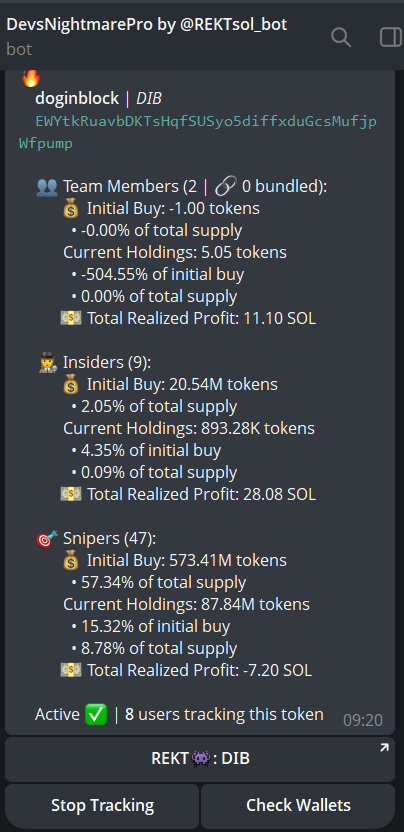Screen dimensions: 404x832
Task: Click the money bag beside Snipers Initial Buy
Action: click(71, 561)
